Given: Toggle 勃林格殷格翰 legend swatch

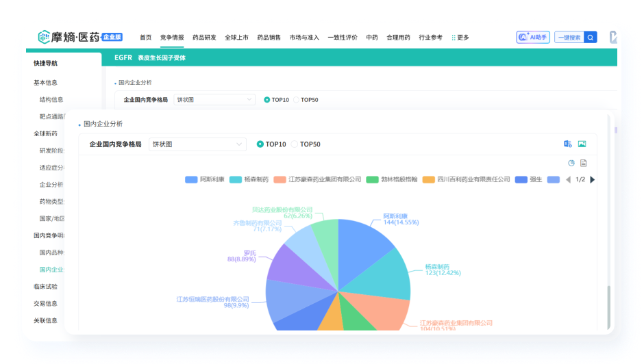Looking at the screenshot, I should coord(372,179).
